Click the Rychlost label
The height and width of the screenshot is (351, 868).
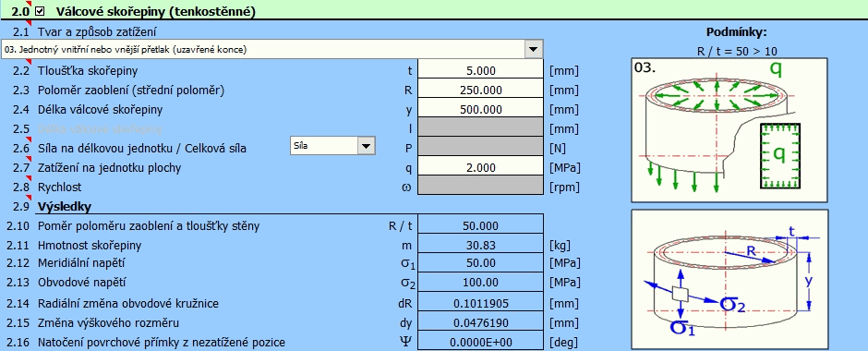click(59, 188)
